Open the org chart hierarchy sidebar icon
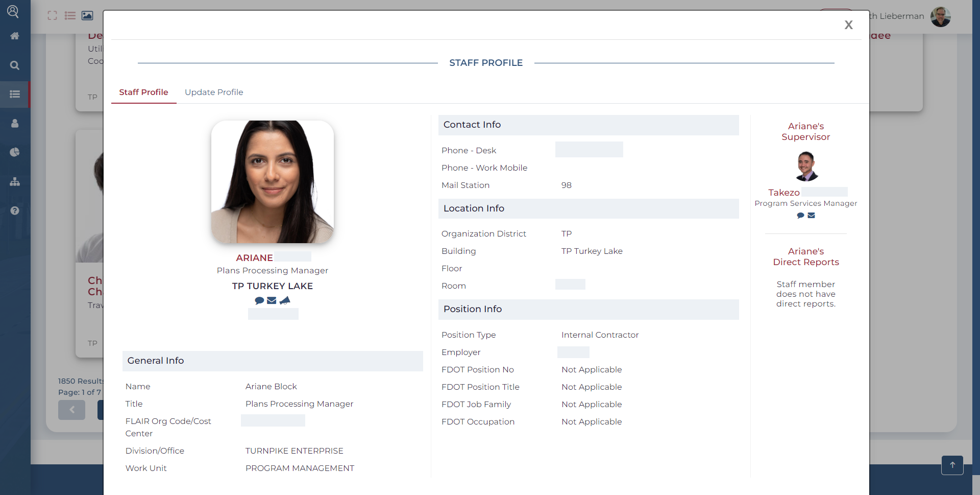Viewport: 980px width, 495px height. (x=15, y=182)
